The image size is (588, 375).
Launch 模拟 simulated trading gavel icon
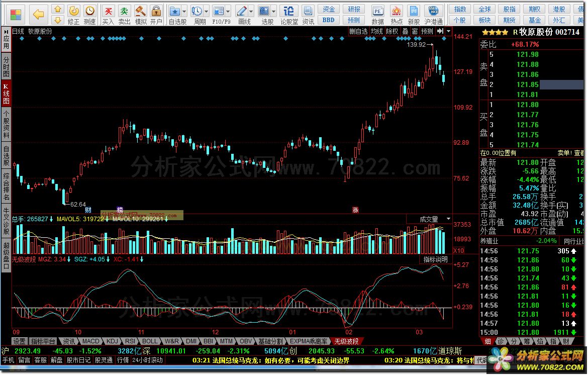(x=141, y=15)
